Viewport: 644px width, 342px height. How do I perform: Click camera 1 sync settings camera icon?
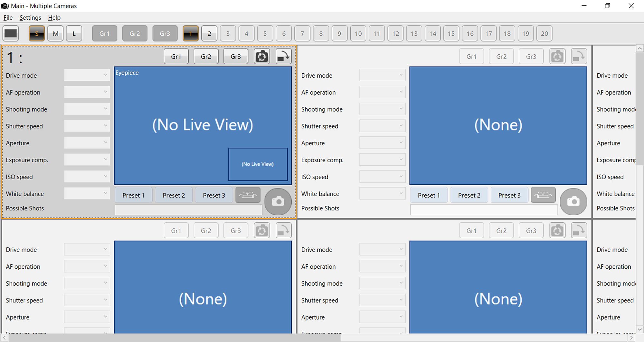click(x=262, y=56)
